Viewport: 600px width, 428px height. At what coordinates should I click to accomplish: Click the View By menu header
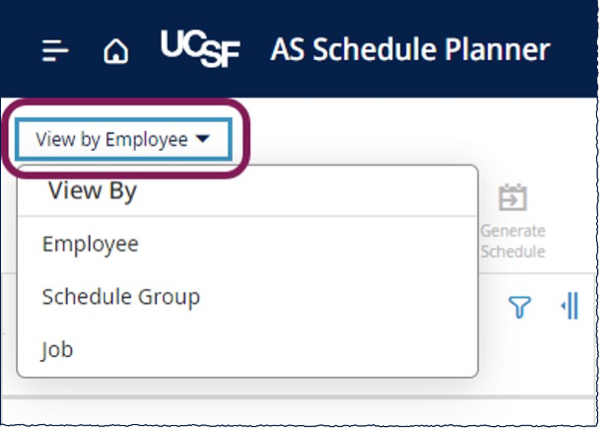click(x=93, y=190)
